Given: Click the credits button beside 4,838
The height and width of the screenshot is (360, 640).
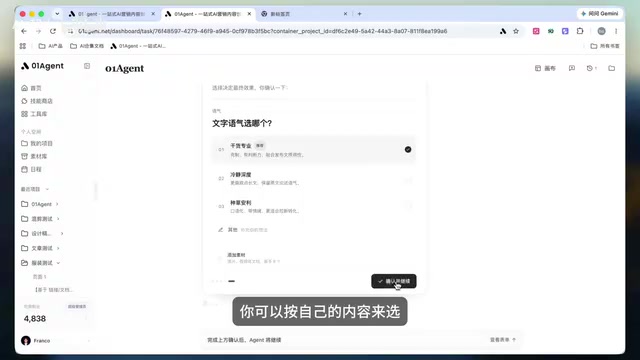Looking at the screenshot, I should (x=77, y=307).
